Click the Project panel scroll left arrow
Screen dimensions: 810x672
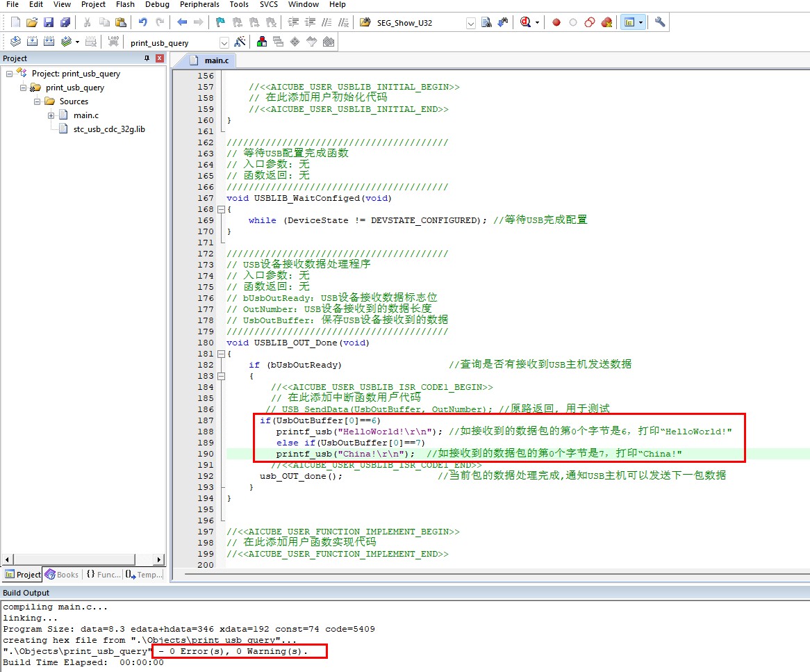click(x=7, y=559)
